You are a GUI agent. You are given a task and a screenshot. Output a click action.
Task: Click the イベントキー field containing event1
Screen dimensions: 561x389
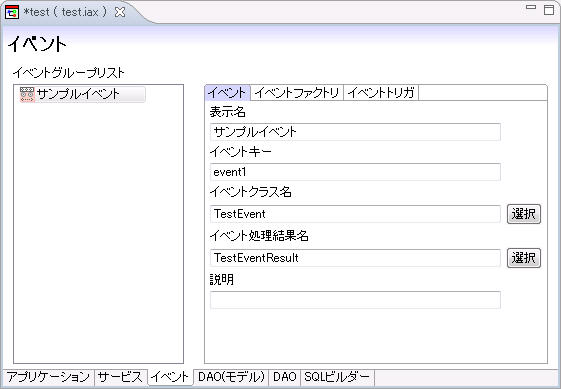(x=355, y=172)
